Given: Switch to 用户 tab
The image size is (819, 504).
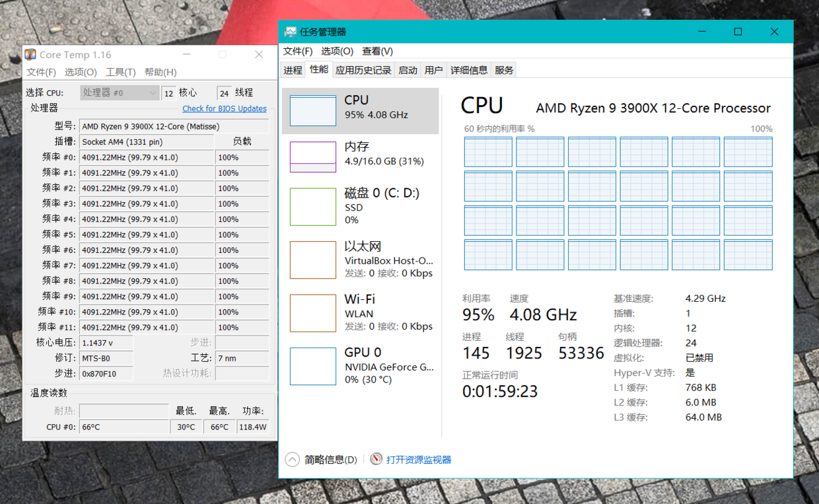Looking at the screenshot, I should click(434, 70).
